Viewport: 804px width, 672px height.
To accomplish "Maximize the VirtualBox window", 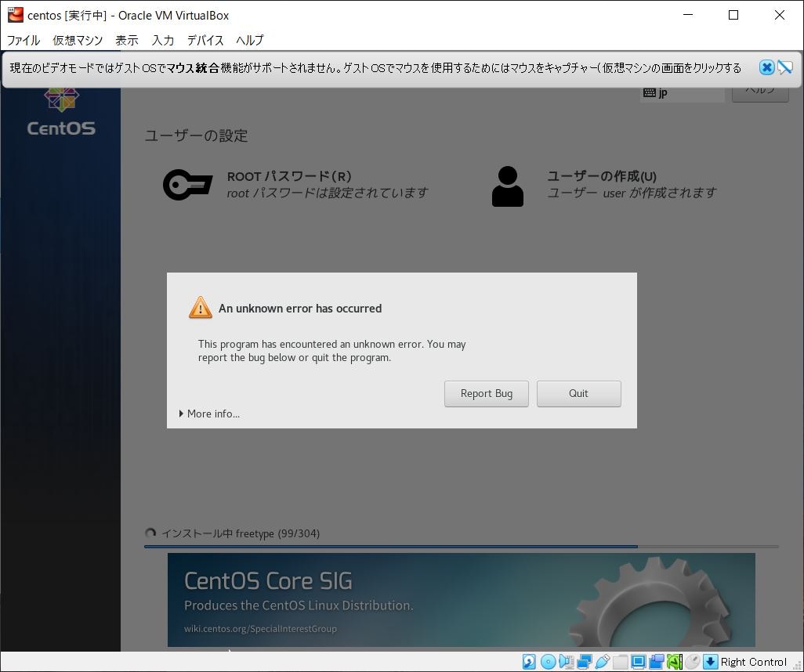I will [733, 15].
